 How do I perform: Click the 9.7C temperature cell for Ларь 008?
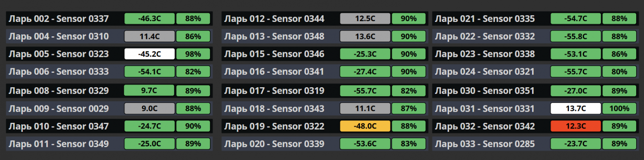pyautogui.click(x=149, y=91)
